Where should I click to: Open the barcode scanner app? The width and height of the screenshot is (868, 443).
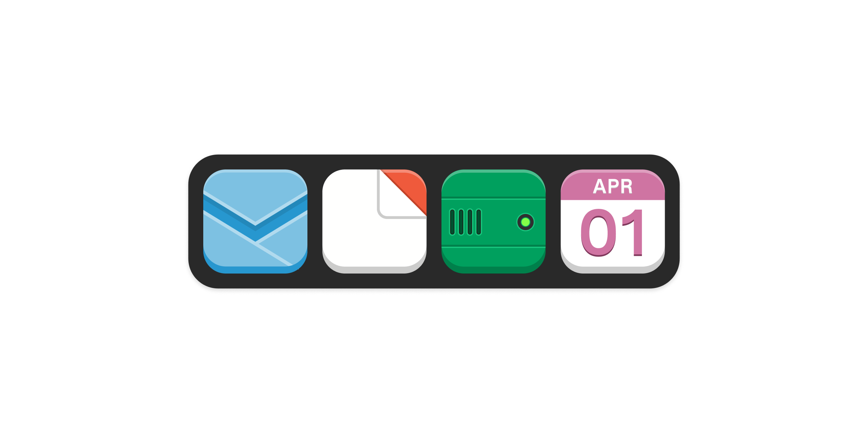(x=490, y=221)
